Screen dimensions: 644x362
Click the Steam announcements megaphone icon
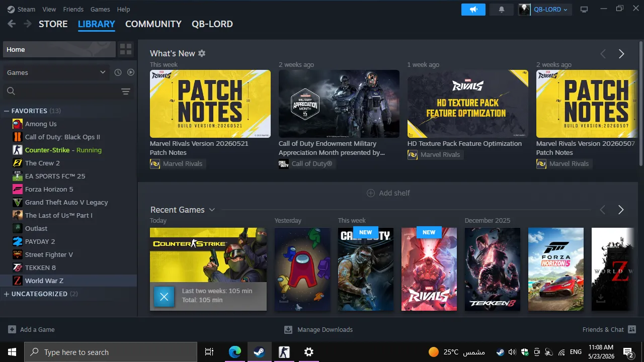click(473, 10)
